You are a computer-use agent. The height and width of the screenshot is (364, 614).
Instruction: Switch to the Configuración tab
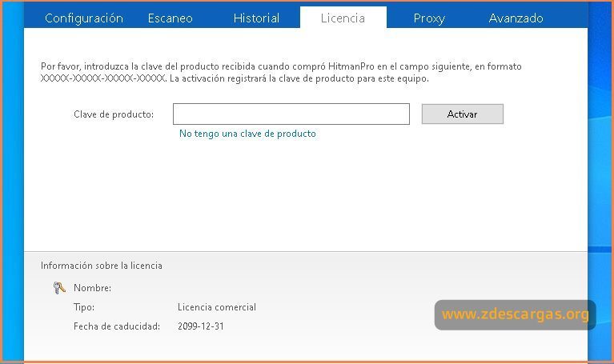click(x=84, y=18)
